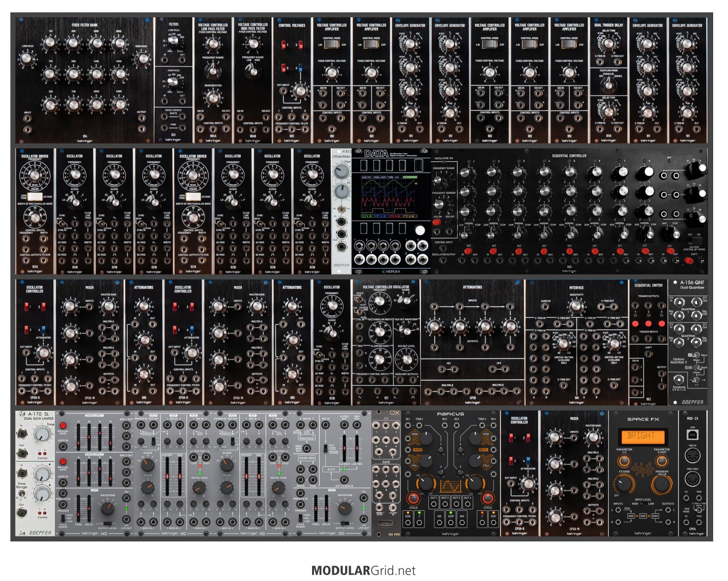Click the Ext Clock In jack
Screen dimensions: 728x581
[344, 479]
